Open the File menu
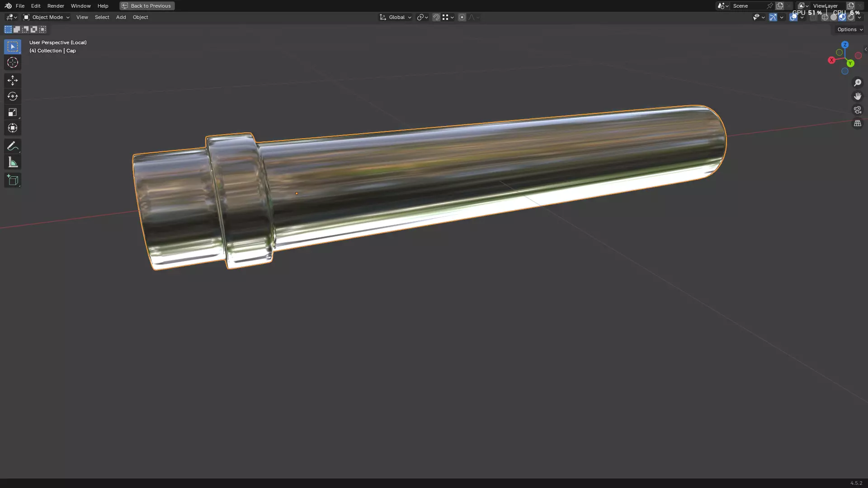868x488 pixels. click(20, 6)
